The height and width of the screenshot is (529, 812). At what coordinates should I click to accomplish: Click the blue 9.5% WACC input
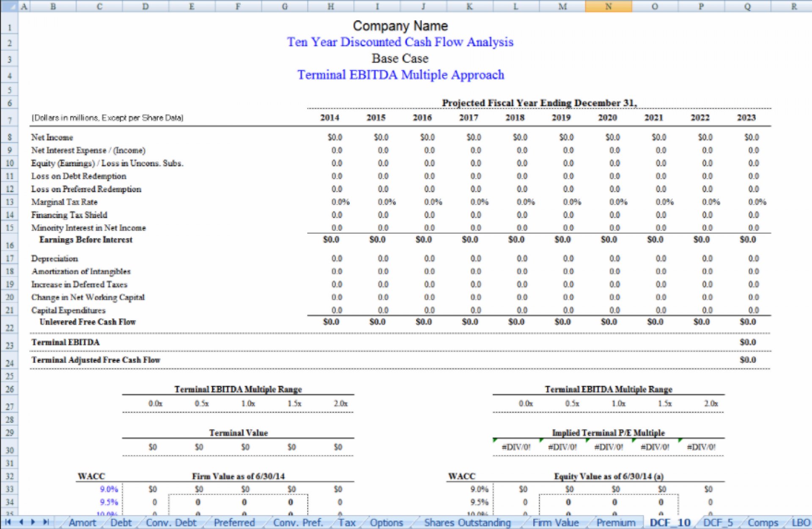[109, 502]
